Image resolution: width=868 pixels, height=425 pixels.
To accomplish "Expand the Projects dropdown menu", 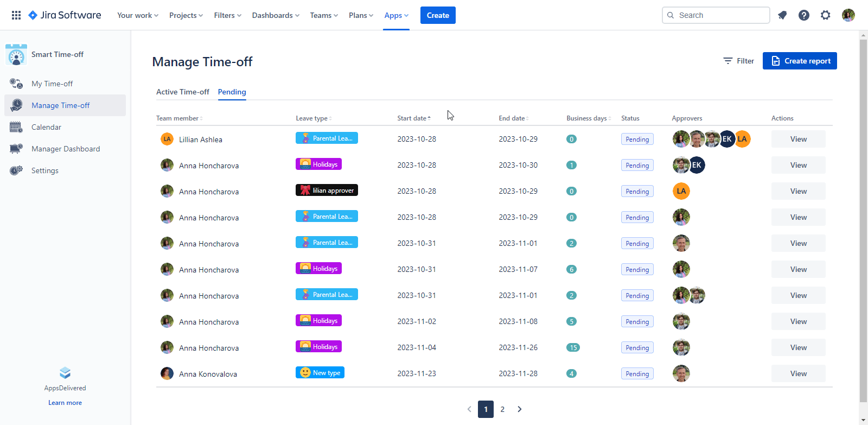I will tap(186, 15).
